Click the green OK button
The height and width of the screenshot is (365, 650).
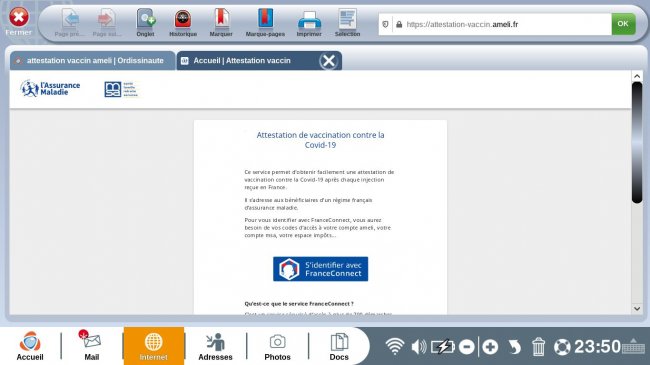click(623, 24)
